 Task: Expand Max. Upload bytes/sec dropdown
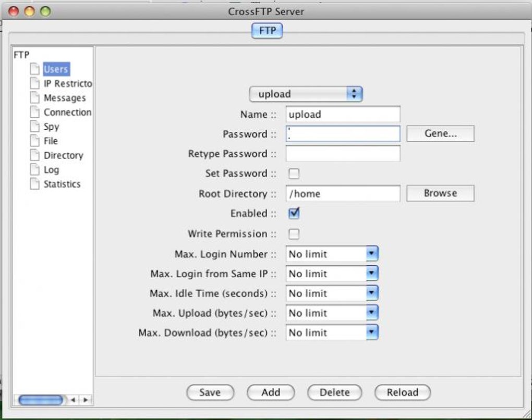point(372,313)
